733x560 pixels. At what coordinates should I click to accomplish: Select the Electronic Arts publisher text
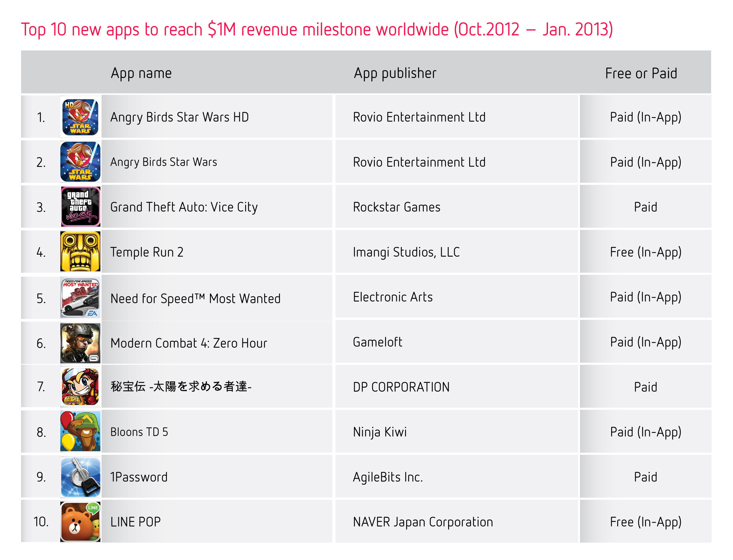392,297
